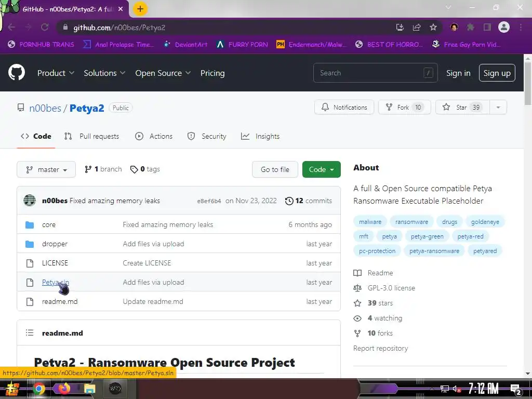
Task: Click Sign in
Action: [458, 73]
